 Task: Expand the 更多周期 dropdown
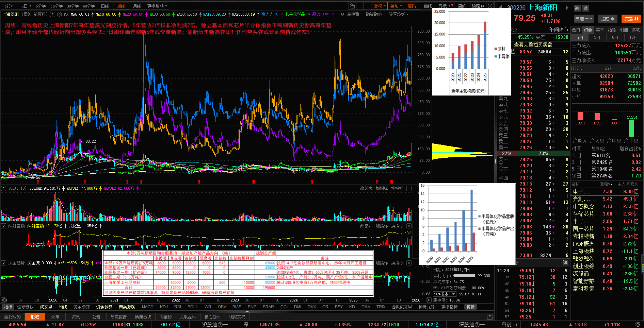click(x=157, y=6)
